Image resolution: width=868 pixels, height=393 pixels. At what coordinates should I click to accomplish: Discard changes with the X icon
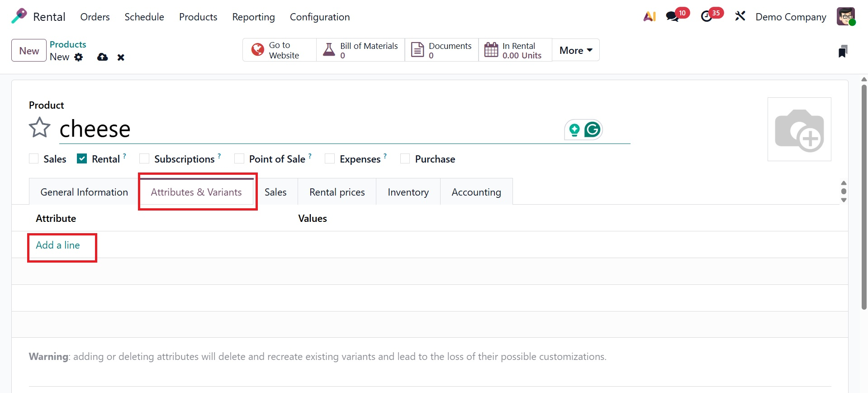121,57
